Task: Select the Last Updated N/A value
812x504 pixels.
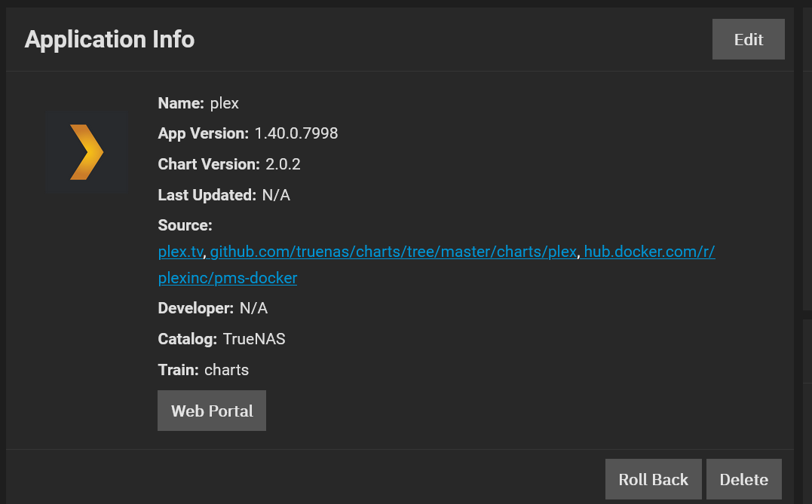Action: coord(276,195)
